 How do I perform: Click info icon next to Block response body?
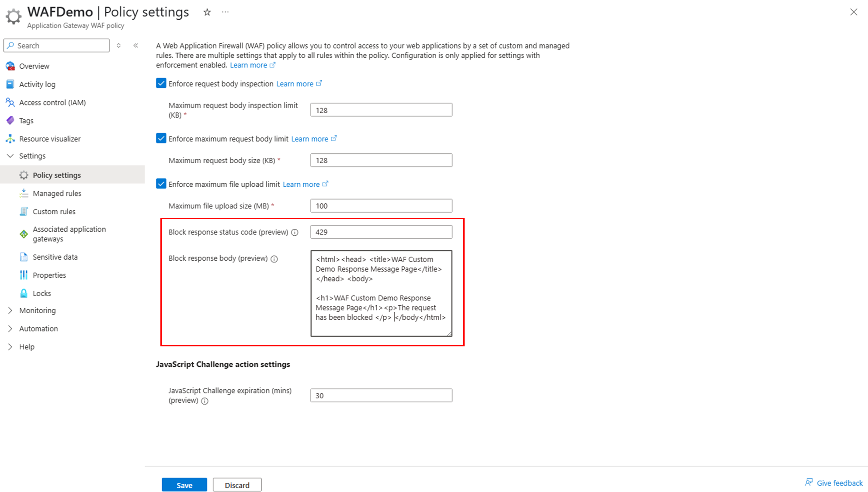pyautogui.click(x=274, y=259)
